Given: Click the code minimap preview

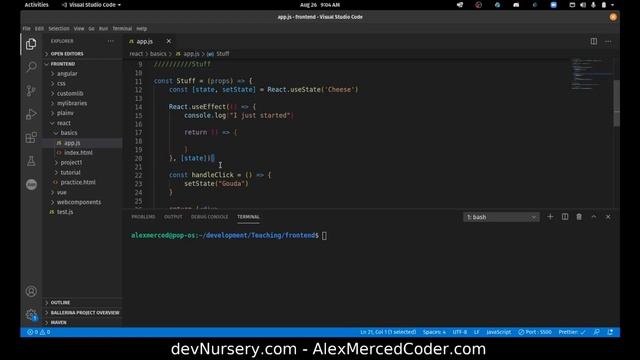Looking at the screenshot, I should pyautogui.click(x=592, y=74).
